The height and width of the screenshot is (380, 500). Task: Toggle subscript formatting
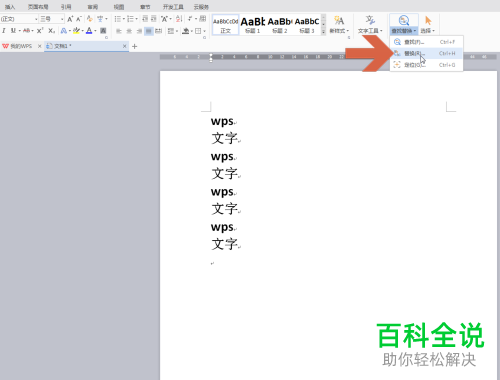click(x=51, y=31)
